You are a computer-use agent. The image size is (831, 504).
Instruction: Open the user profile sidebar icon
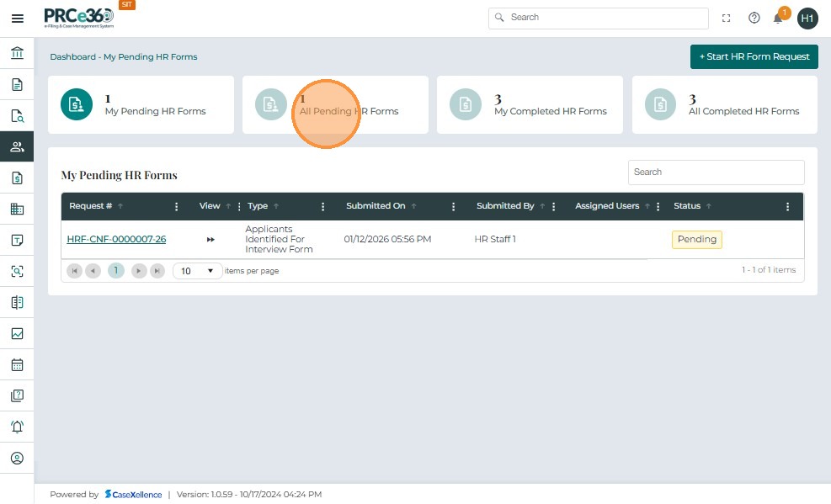coord(17,458)
